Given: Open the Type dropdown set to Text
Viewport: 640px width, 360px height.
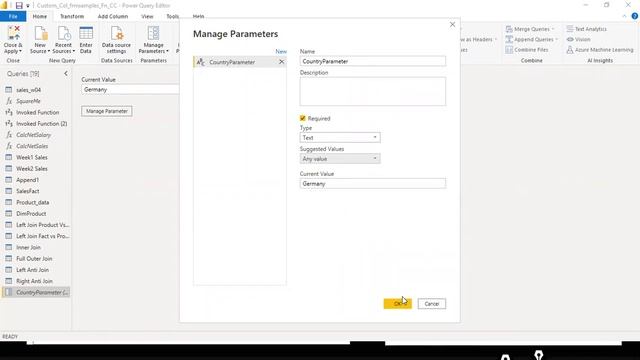Looking at the screenshot, I should click(340, 138).
